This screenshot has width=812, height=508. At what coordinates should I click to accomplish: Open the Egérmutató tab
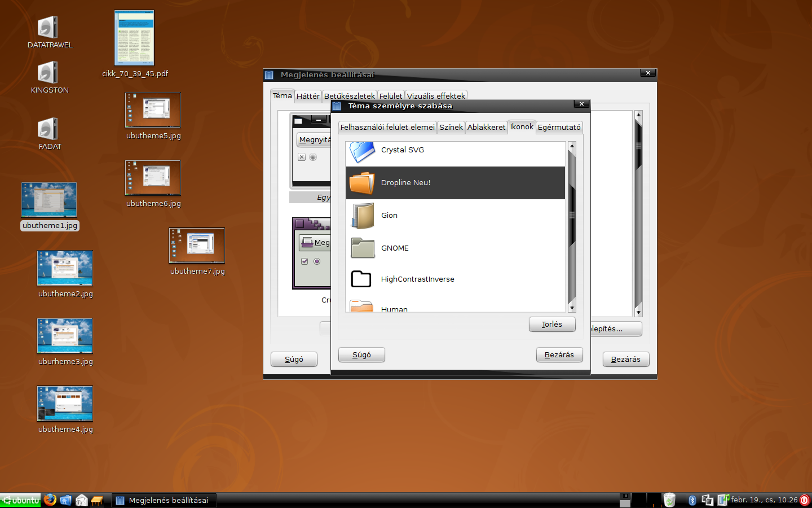coord(559,127)
